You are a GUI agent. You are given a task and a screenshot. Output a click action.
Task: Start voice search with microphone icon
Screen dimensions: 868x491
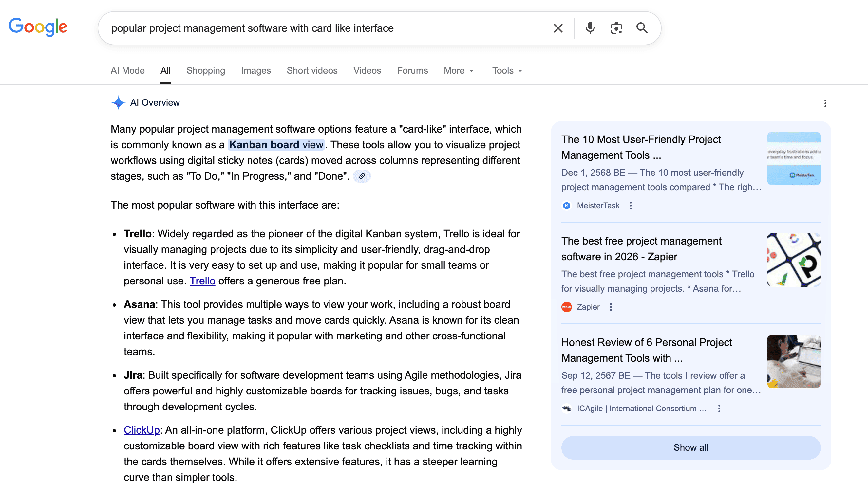[590, 28]
